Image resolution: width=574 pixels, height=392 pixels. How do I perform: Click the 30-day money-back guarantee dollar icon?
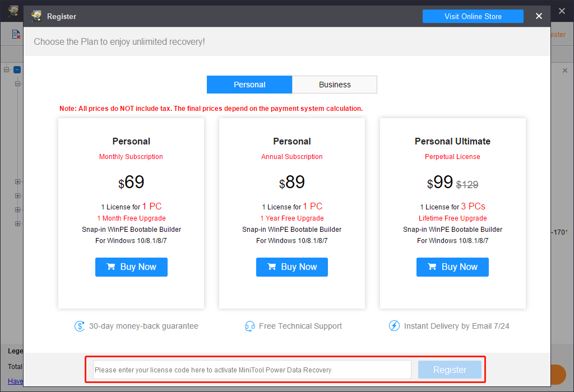(79, 326)
